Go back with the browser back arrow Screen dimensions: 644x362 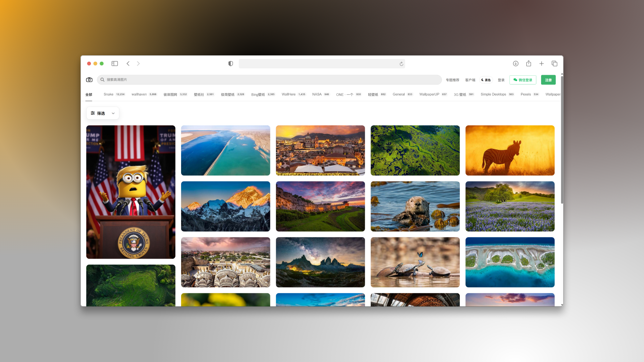128,64
